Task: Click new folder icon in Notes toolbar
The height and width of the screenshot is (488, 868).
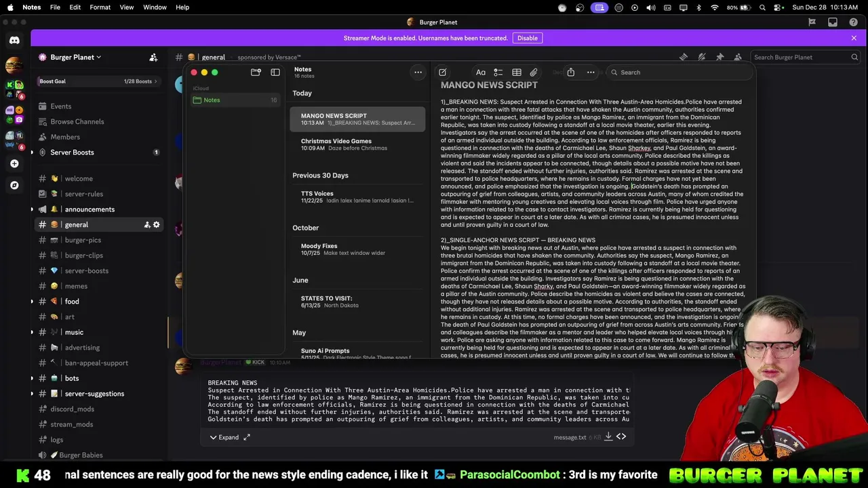Action: (256, 72)
